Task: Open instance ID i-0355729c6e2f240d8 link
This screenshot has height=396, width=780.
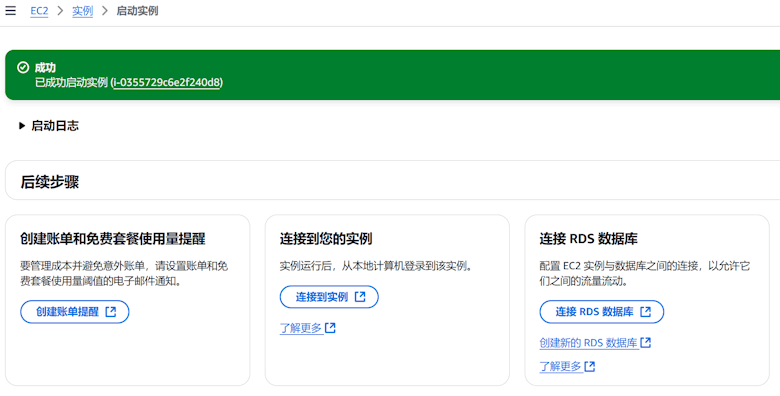Action: point(167,83)
